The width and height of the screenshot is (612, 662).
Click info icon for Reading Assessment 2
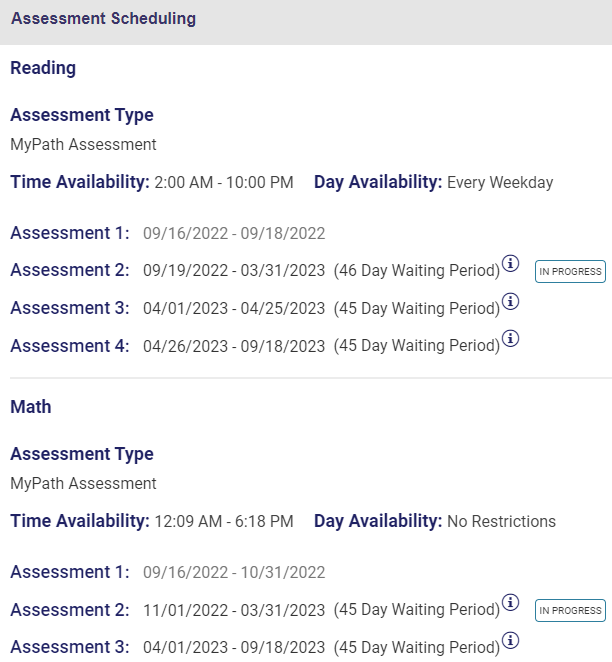tap(510, 264)
